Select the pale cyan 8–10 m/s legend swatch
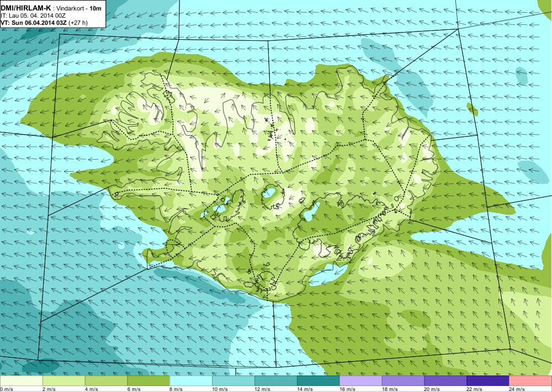 (191, 381)
